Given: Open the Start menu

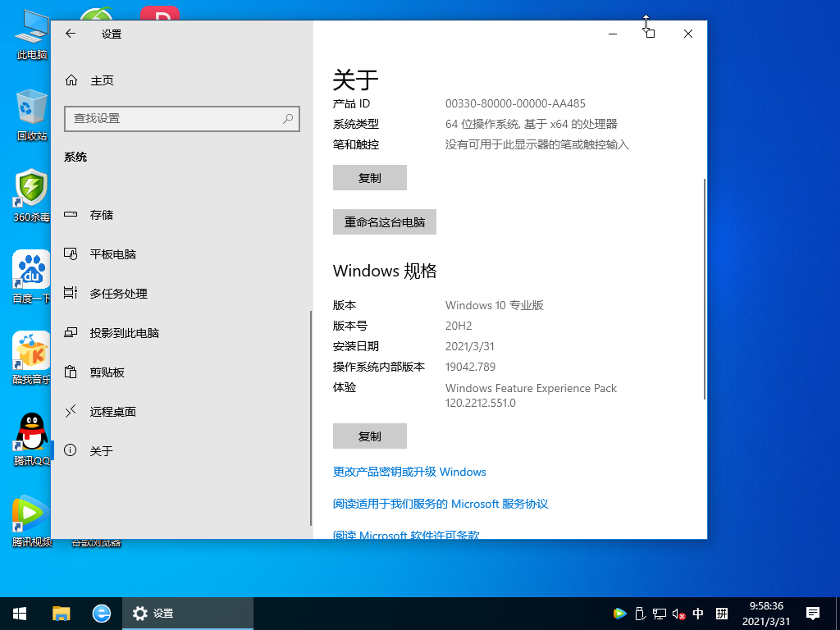Looking at the screenshot, I should tap(18, 613).
